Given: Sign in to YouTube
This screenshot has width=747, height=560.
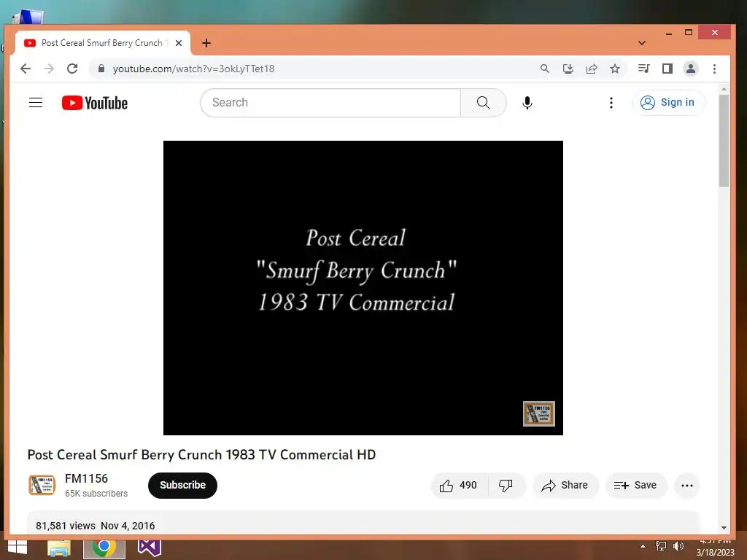Looking at the screenshot, I should coord(668,102).
